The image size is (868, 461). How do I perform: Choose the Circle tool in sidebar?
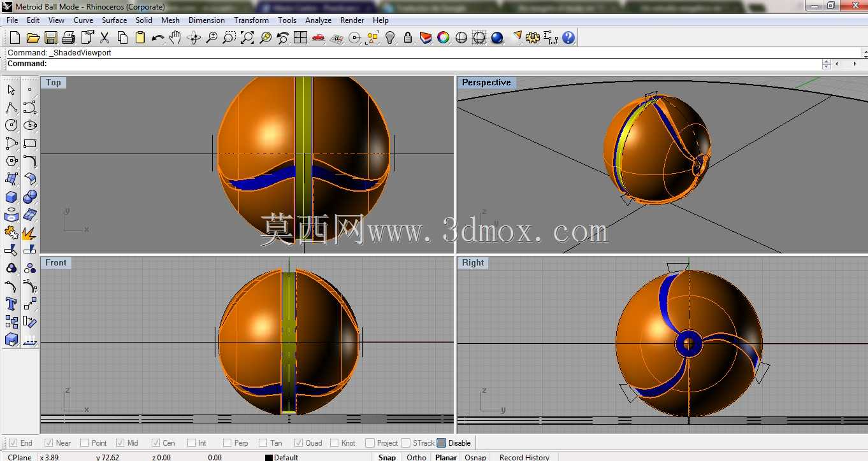pyautogui.click(x=11, y=125)
